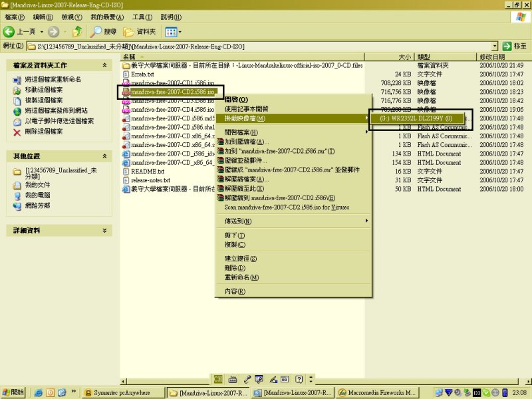
Task: Select the release-notes.txt file
Action: click(151, 180)
